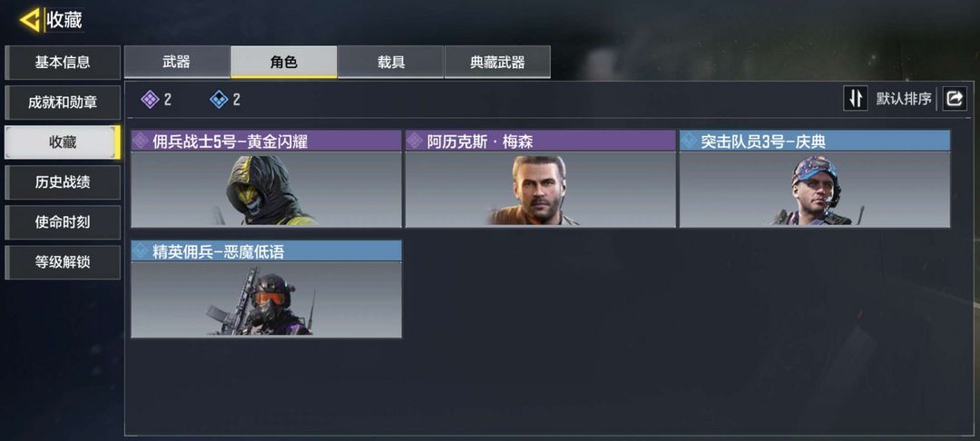This screenshot has width=980, height=441.
Task: Switch to the 载具 tab
Action: [x=390, y=62]
